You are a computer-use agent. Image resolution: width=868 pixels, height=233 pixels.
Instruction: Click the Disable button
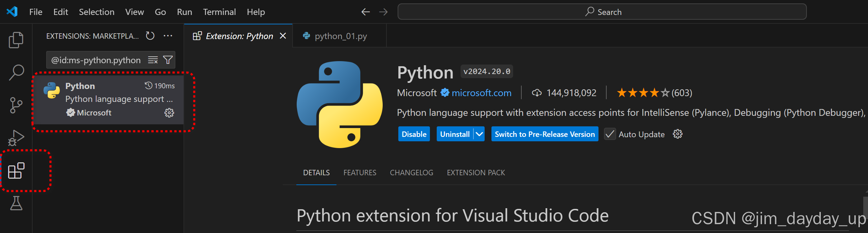pyautogui.click(x=414, y=134)
